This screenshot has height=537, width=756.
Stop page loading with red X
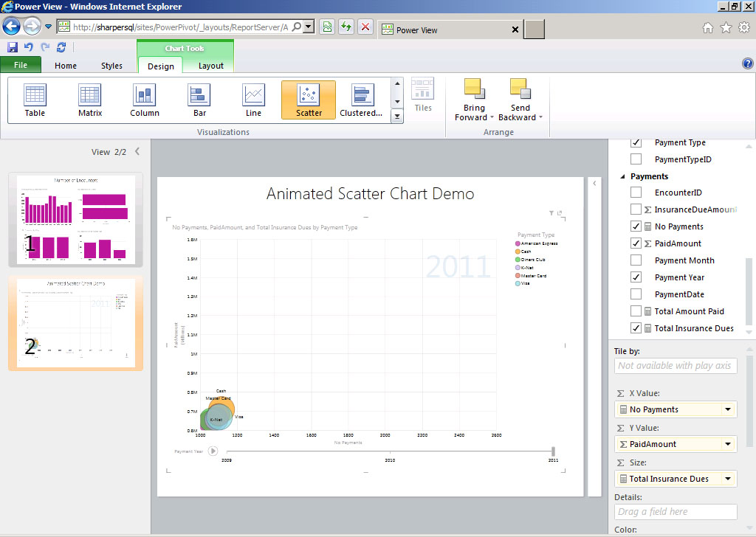[365, 27]
